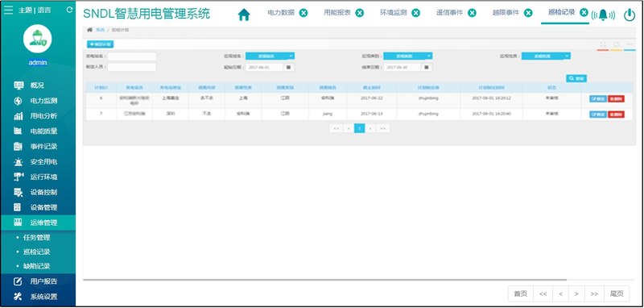Toggle the hamburger menu icon
The width and height of the screenshot is (644, 308).
coord(8,10)
